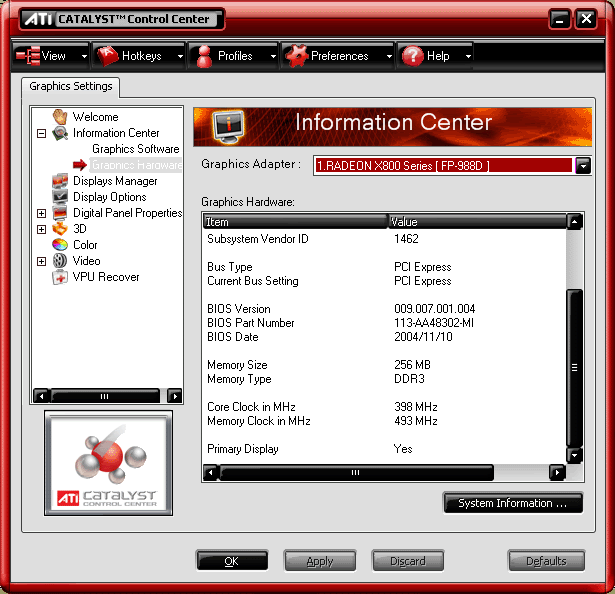Click the Apply button

pyautogui.click(x=320, y=561)
